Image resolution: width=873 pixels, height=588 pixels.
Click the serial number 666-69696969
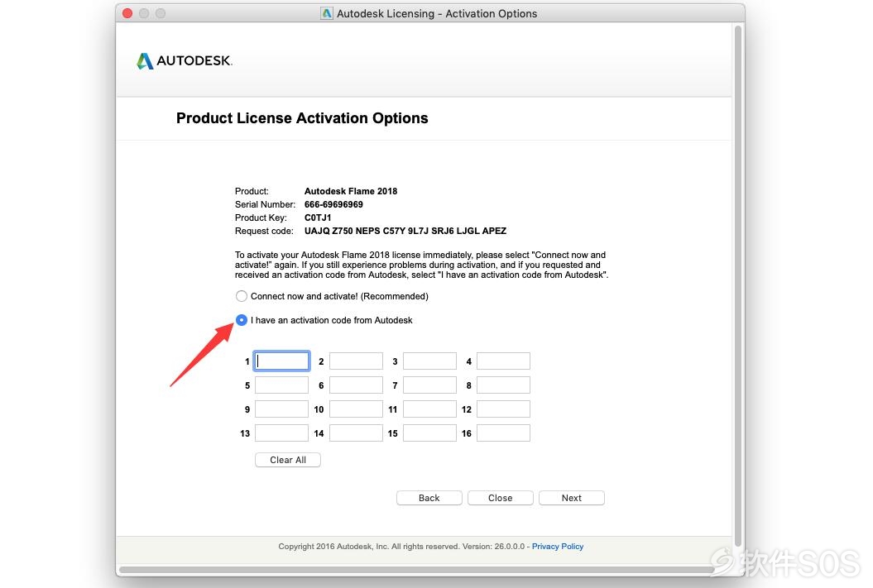pyautogui.click(x=333, y=204)
